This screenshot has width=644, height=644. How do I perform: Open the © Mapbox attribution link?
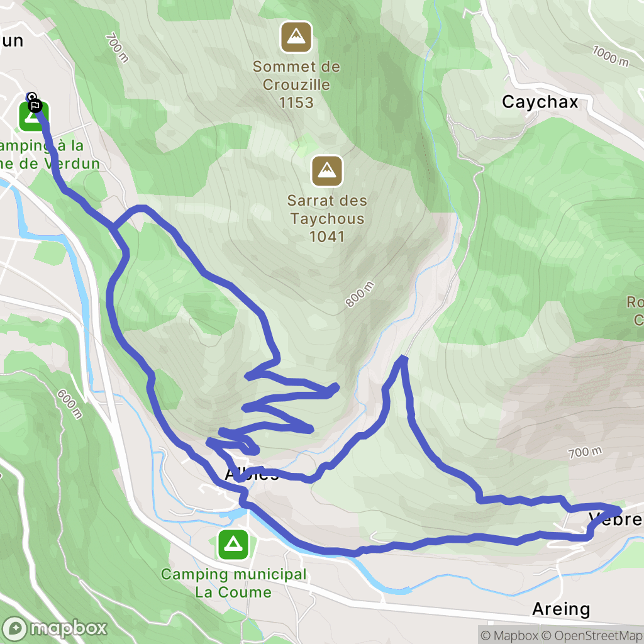509,635
